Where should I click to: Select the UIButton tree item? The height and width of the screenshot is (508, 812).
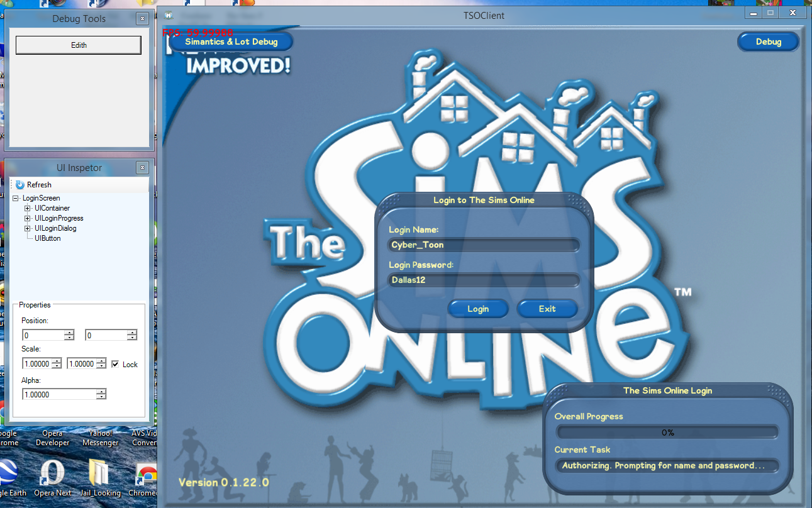click(48, 238)
